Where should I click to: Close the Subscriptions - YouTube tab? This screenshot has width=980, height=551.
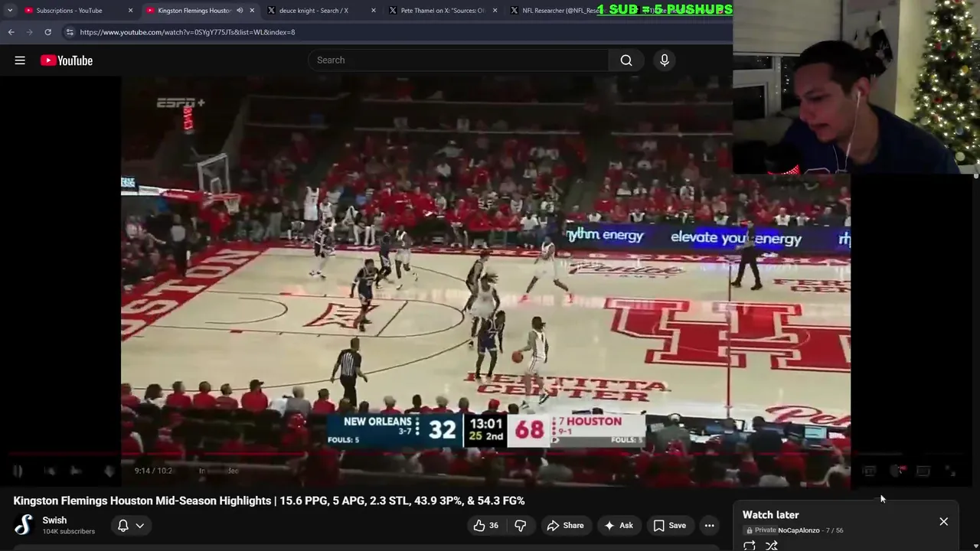coord(130,11)
